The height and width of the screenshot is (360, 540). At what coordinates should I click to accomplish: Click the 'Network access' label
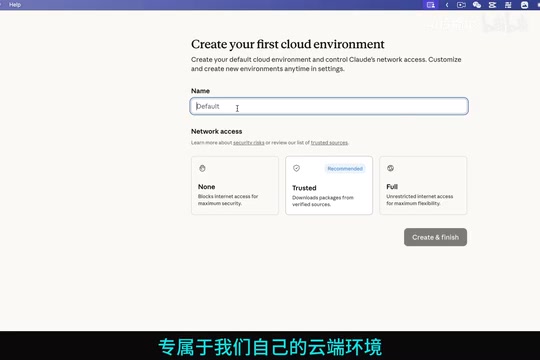pos(217,131)
